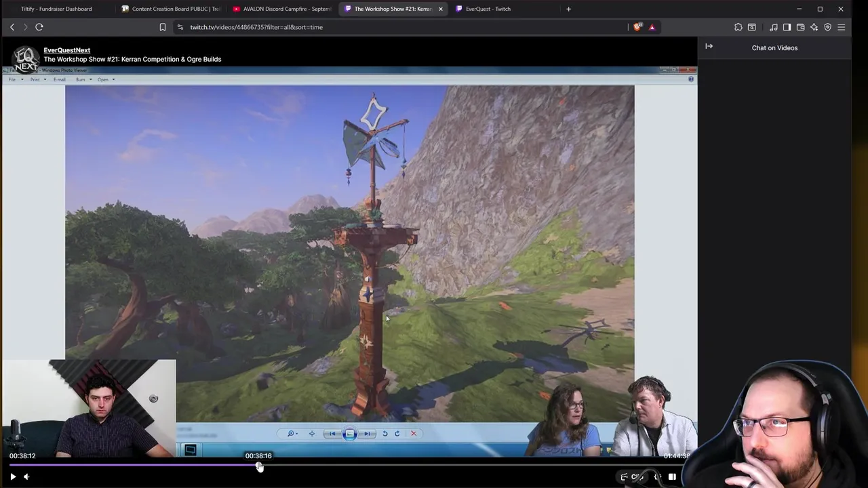The width and height of the screenshot is (868, 488).
Task: Rotate photo counterclockwise
Action: tap(385, 434)
